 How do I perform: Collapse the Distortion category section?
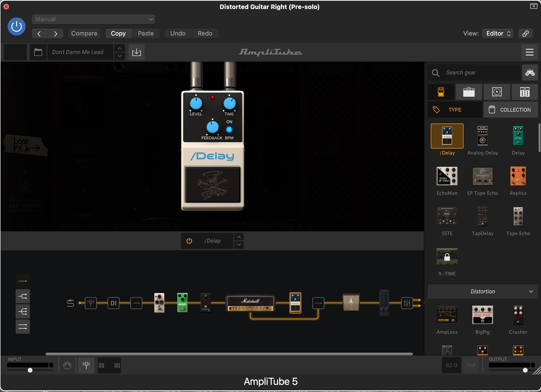483,292
